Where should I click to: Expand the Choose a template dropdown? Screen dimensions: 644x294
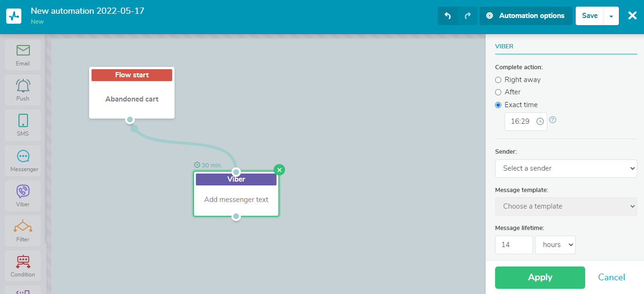tap(566, 206)
